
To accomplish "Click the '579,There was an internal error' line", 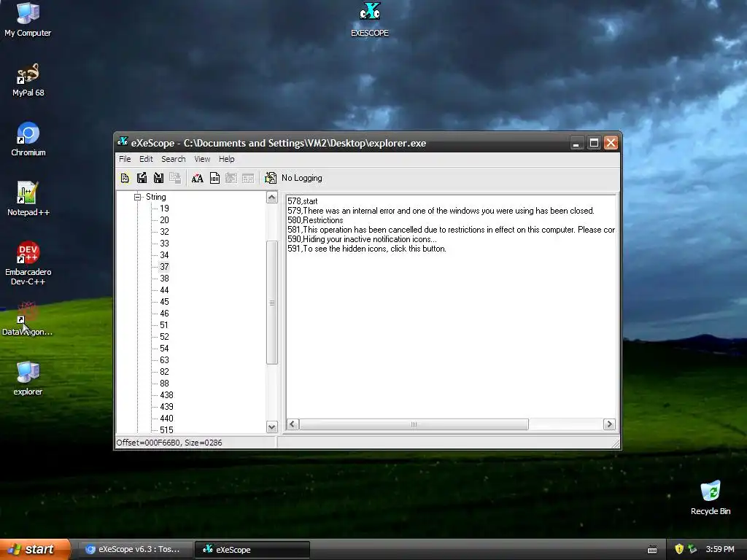I will pos(441,211).
